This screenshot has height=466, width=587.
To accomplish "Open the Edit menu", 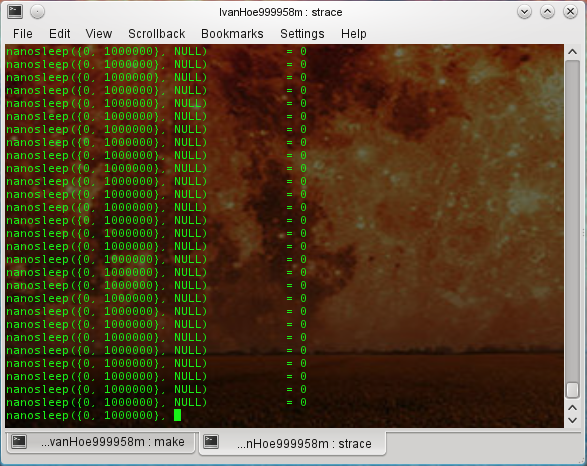I will [60, 34].
